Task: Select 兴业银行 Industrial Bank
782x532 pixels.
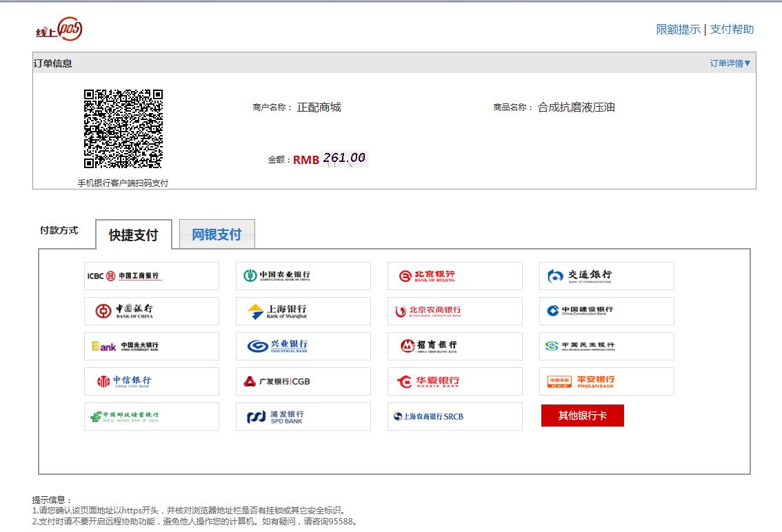Action: pos(303,346)
